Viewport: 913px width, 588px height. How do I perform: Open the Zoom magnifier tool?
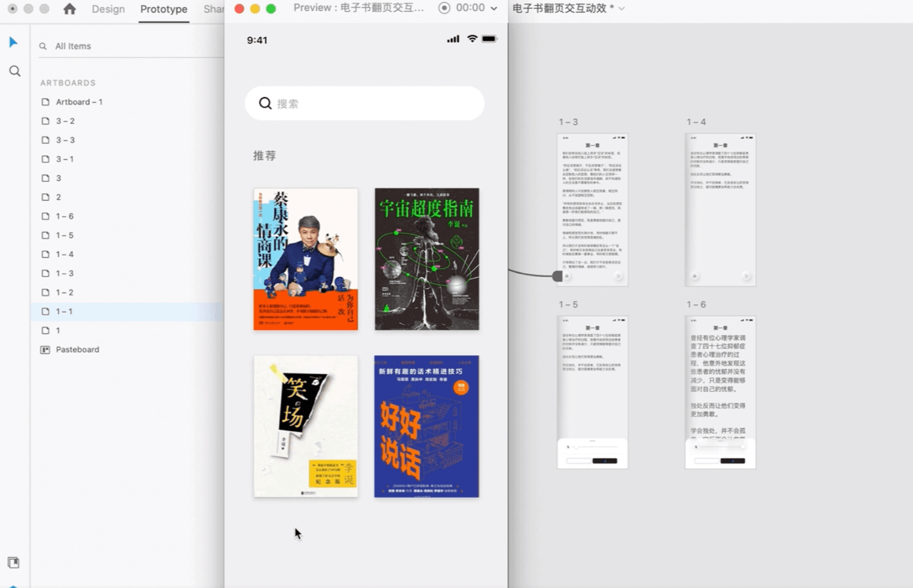point(14,71)
